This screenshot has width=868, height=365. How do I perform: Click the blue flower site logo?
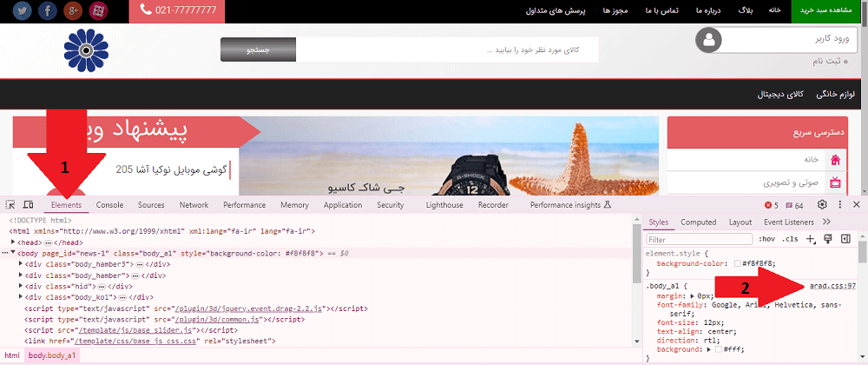[x=86, y=50]
